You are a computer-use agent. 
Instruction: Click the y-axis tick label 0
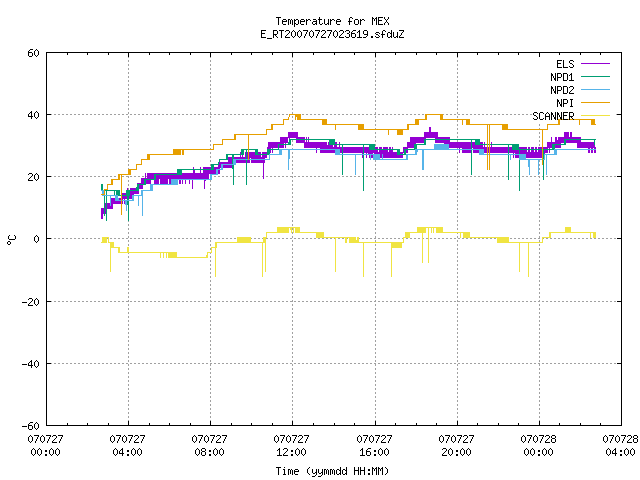click(x=36, y=239)
